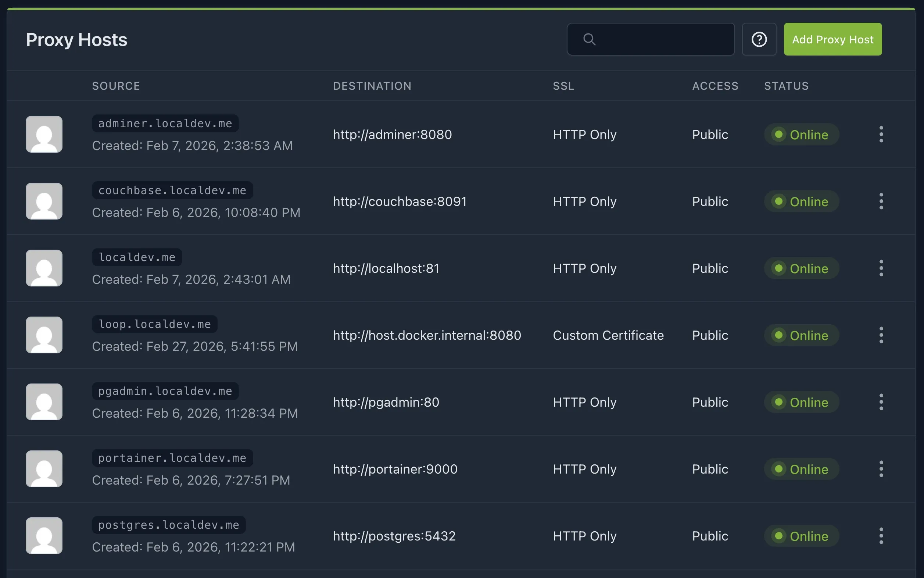The image size is (924, 578).
Task: Open the couchbase.localdev.me domain link
Action: [x=172, y=190]
